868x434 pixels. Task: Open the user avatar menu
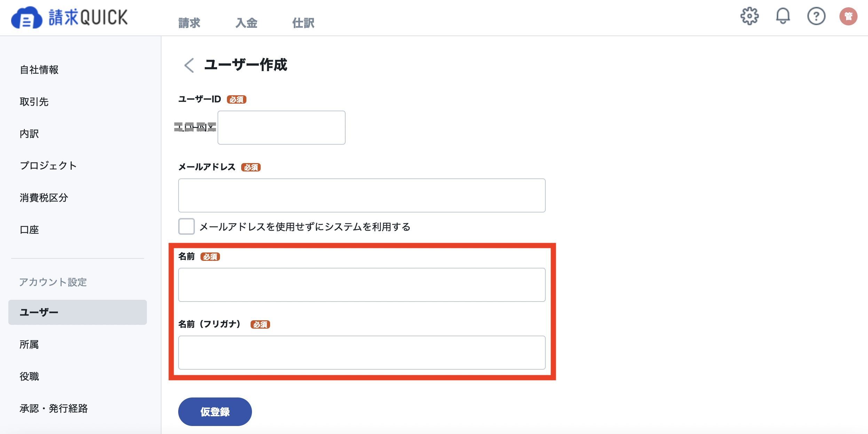(x=848, y=16)
